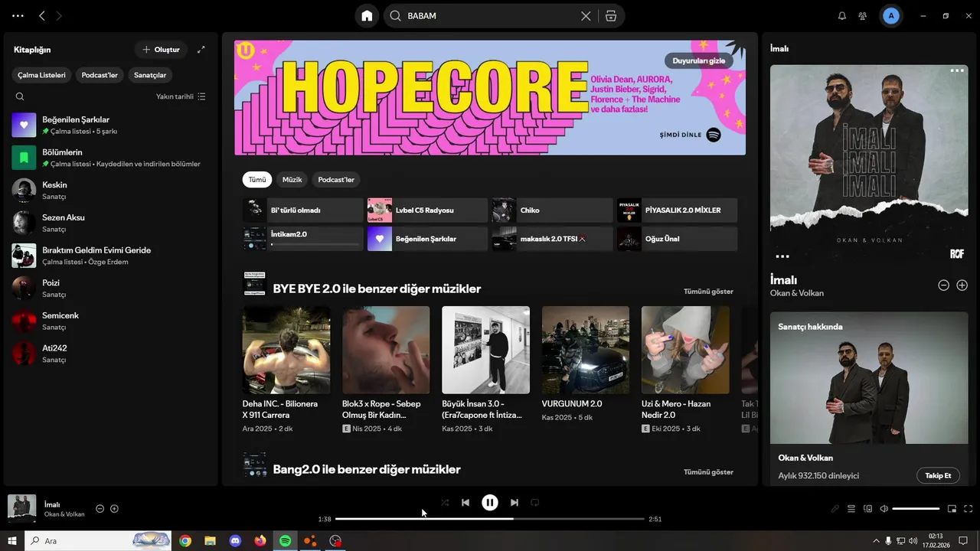
Task: Adjust the volume slider
Action: pyautogui.click(x=916, y=509)
